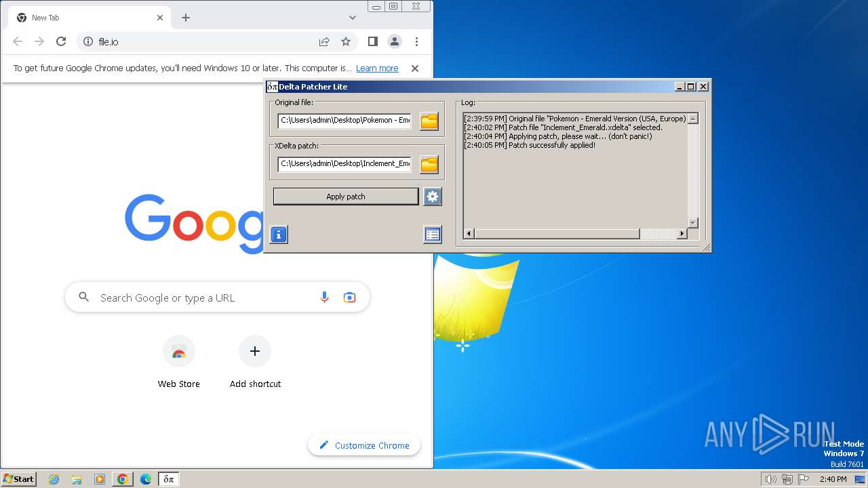Click Chrome's back navigation arrow
The height and width of the screenshot is (488, 868).
point(18,41)
